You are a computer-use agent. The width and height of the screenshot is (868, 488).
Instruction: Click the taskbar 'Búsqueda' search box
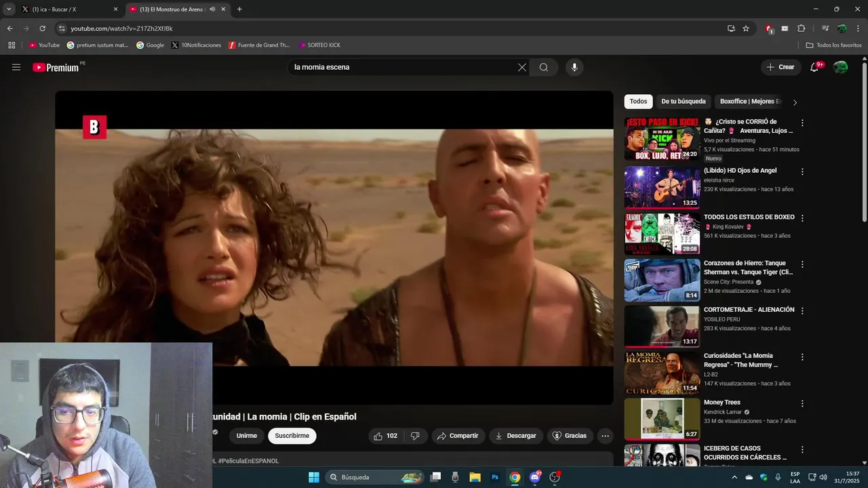pos(375,477)
